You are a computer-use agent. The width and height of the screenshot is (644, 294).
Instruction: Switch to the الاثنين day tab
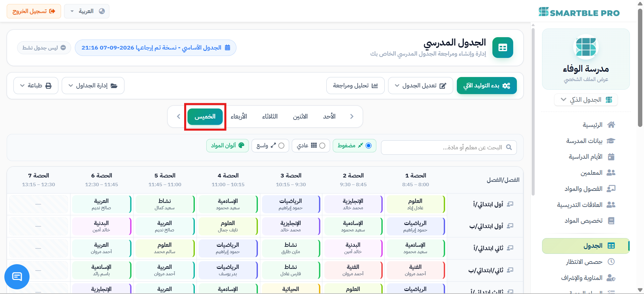click(x=300, y=117)
